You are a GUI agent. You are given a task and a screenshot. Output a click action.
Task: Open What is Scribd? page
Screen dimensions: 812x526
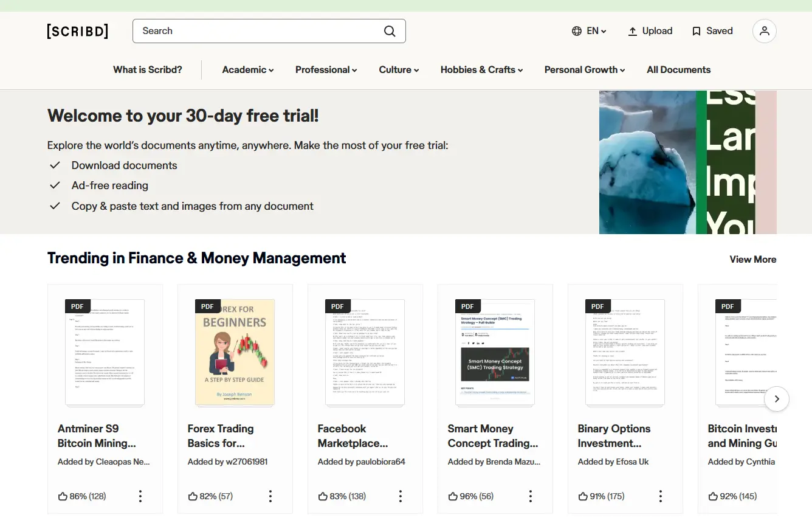pos(148,70)
